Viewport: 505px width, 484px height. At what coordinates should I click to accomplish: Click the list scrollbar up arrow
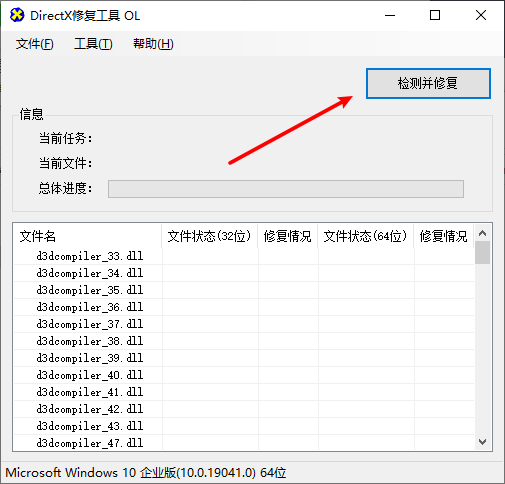[x=482, y=233]
